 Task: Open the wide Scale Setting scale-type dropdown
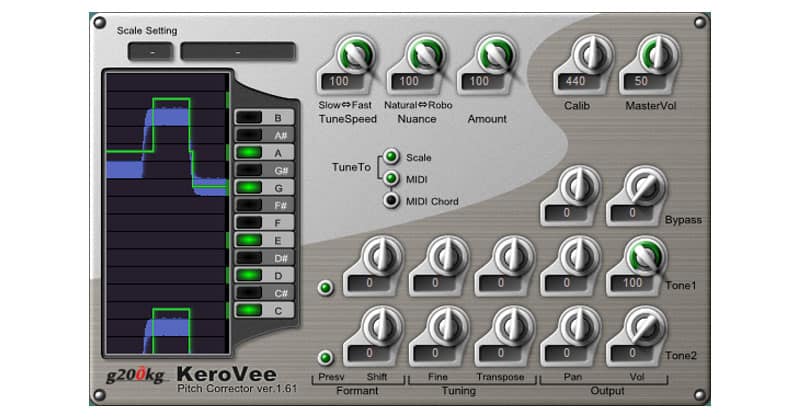(x=238, y=52)
